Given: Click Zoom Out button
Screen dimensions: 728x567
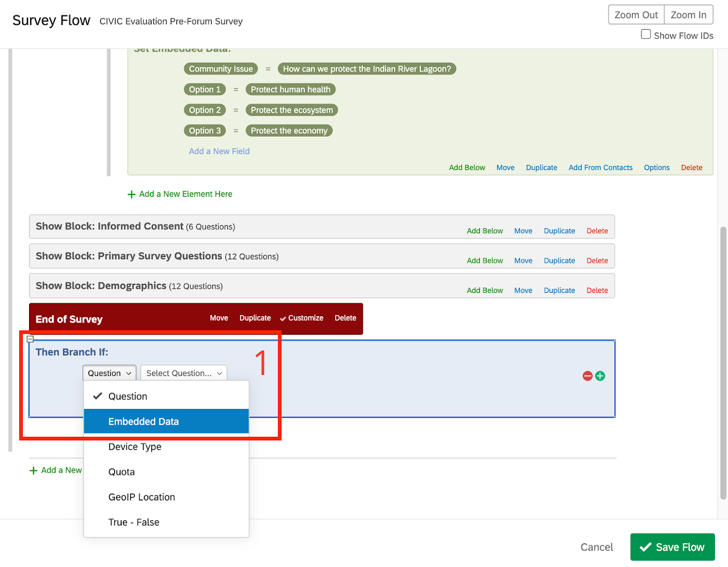Looking at the screenshot, I should [x=636, y=15].
